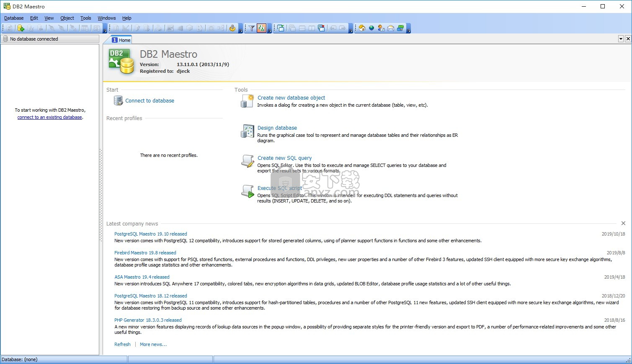Click Create new database object link

point(291,97)
